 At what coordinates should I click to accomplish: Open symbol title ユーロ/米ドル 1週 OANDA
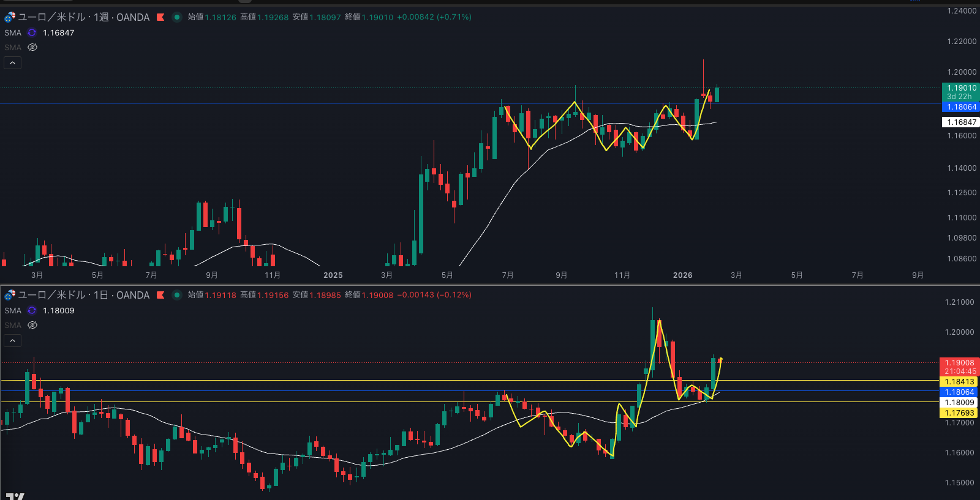coord(84,17)
